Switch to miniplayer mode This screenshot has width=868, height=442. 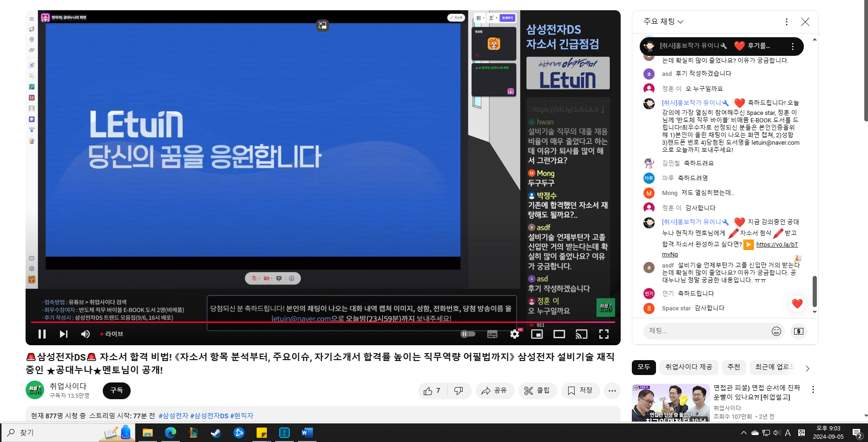[537, 334]
